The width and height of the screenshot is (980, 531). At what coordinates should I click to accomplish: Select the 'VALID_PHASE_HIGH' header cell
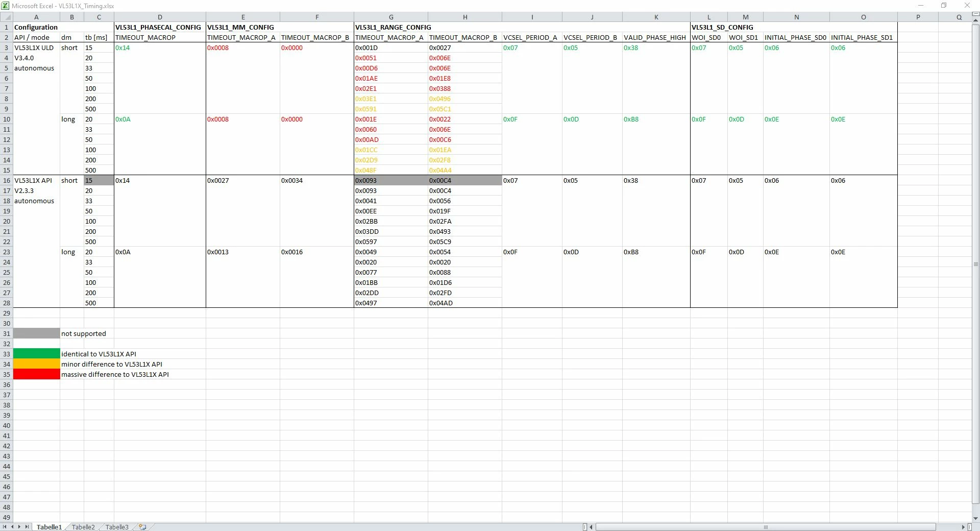coord(656,37)
